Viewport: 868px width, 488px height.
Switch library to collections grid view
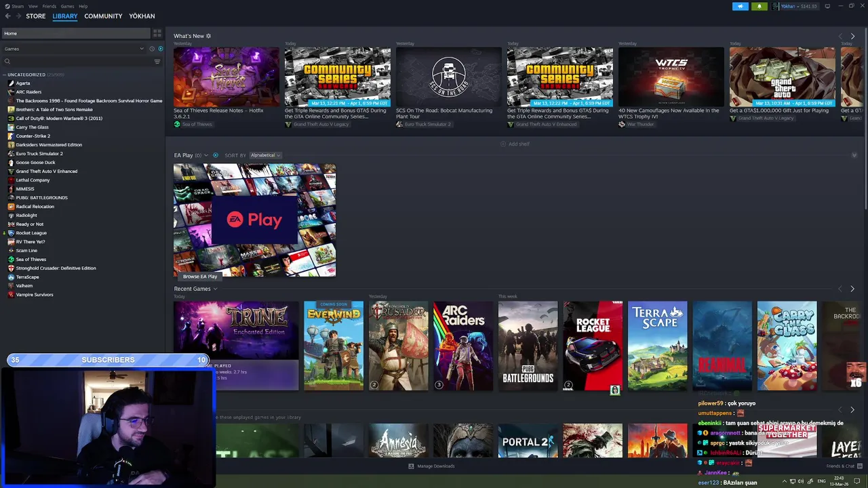[x=157, y=33]
